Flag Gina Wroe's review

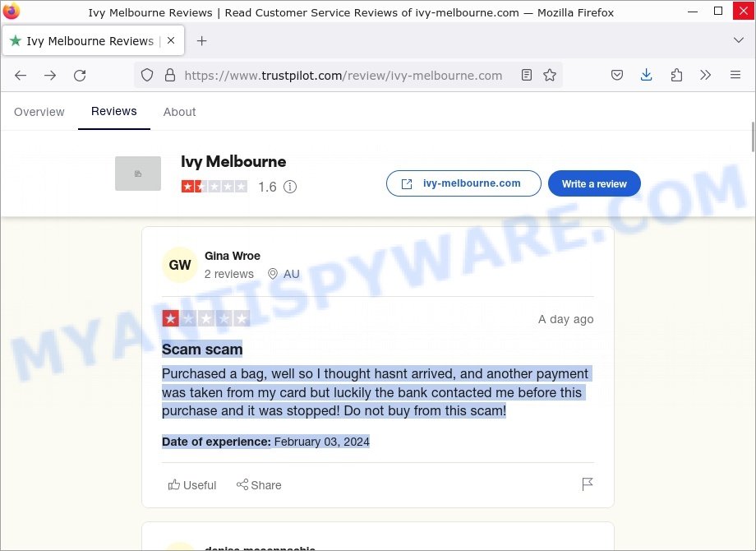point(588,484)
